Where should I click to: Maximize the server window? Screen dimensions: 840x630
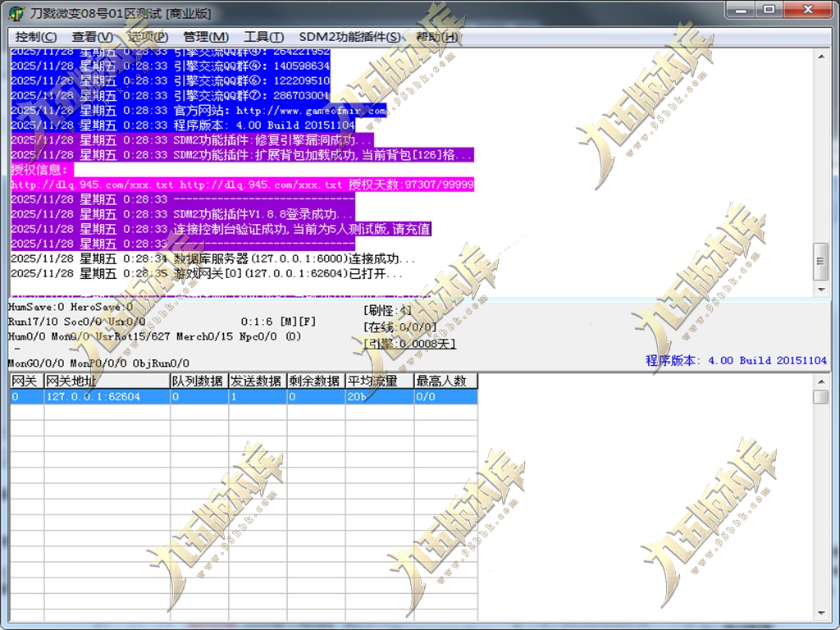pos(769,10)
